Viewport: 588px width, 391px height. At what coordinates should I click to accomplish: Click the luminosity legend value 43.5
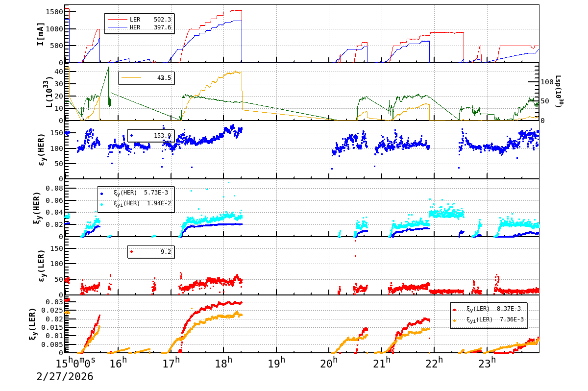click(164, 78)
